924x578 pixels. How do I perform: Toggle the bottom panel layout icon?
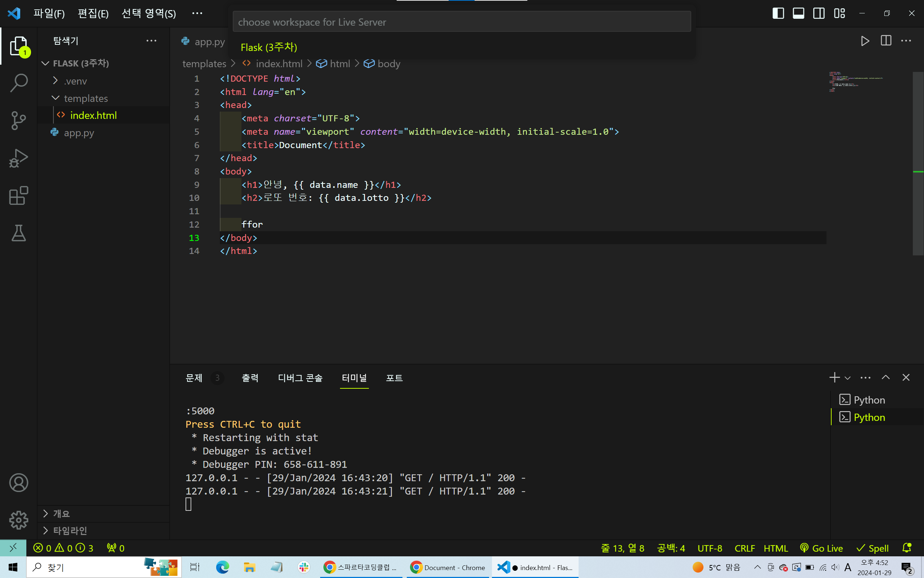pyautogui.click(x=798, y=13)
